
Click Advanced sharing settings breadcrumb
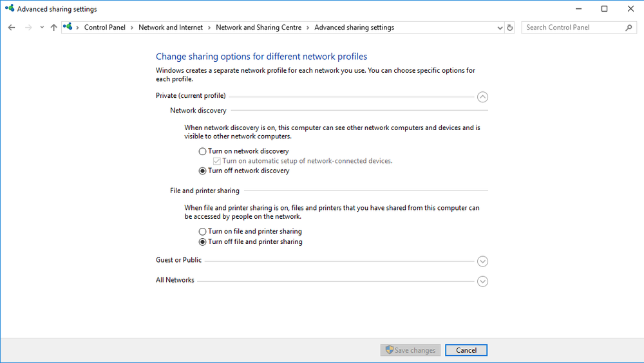[354, 28]
